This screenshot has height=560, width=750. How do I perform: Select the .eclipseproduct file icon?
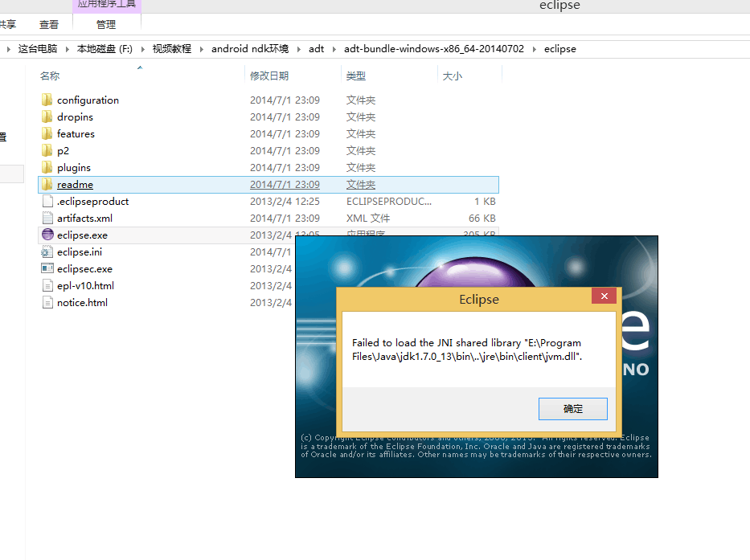coord(47,202)
